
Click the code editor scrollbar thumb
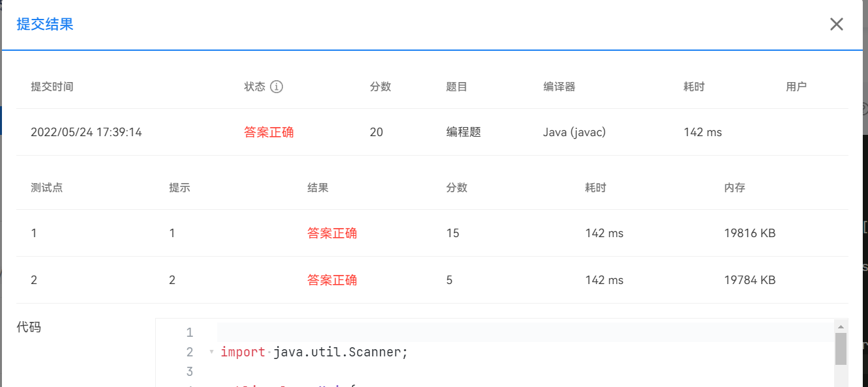841,349
